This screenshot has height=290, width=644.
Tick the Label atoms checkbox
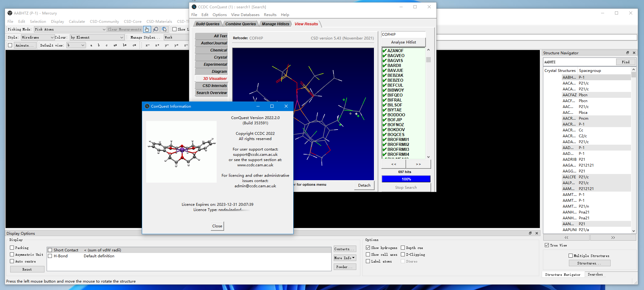click(x=368, y=261)
